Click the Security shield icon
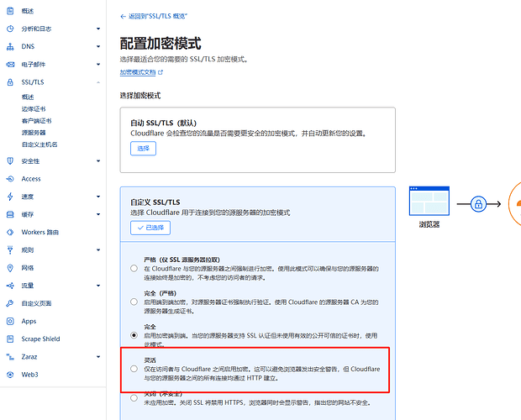Image resolution: width=521 pixels, height=420 pixels. click(x=10, y=161)
